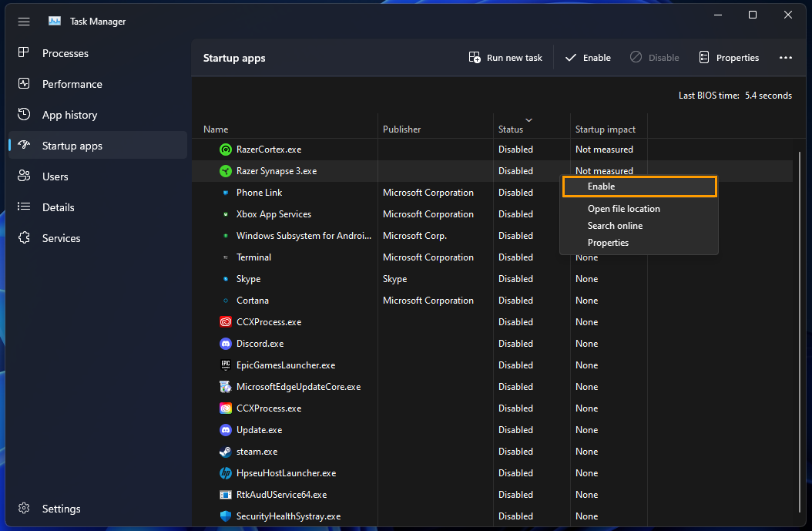The image size is (812, 531).
Task: Choose Open file location in context menu
Action: pyautogui.click(x=639, y=209)
